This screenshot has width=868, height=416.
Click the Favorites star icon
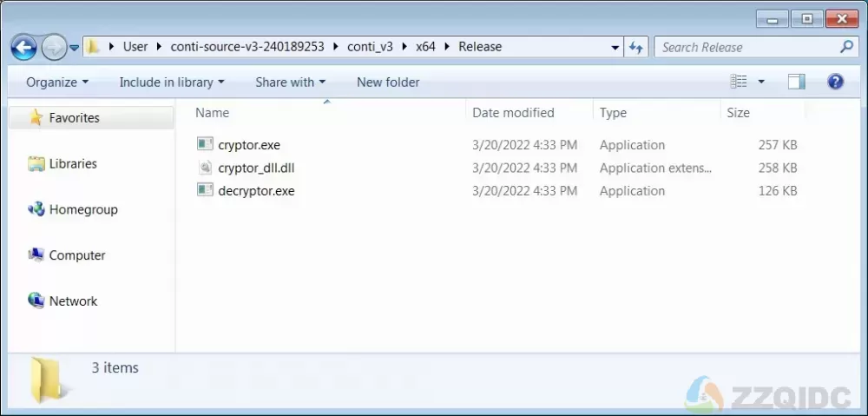36,117
